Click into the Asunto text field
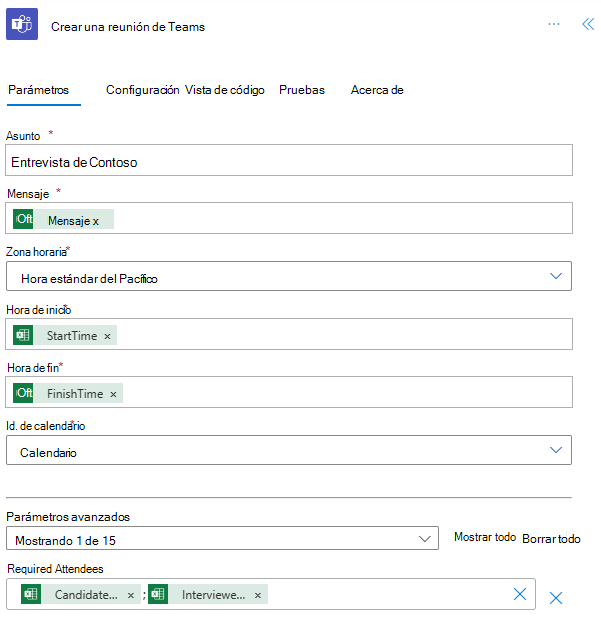Viewport: 601px width, 623px height. pyautogui.click(x=289, y=161)
